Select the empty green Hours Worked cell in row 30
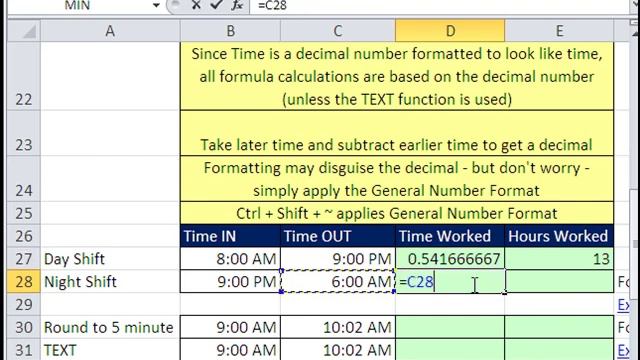This screenshot has height=360, width=640. (x=559, y=327)
